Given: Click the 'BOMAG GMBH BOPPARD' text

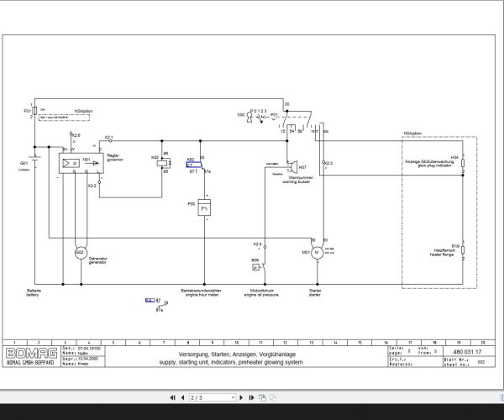Looking at the screenshot, I should 30,363.
